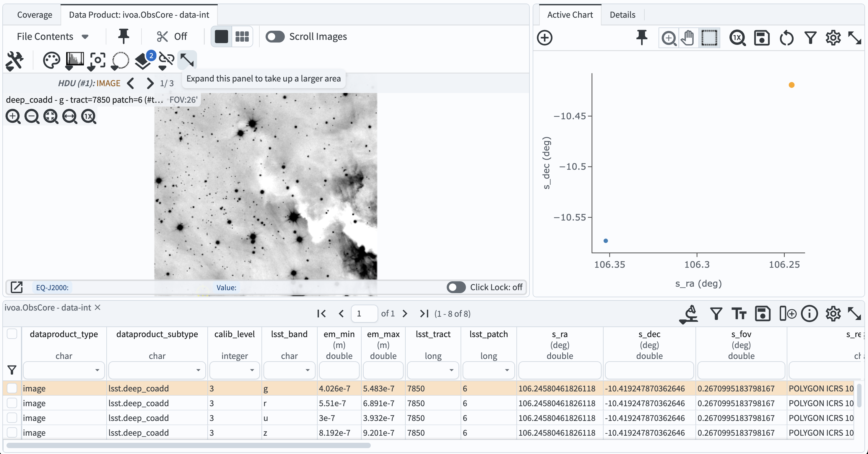
Task: Enable the Scroll Images toggle
Action: point(275,36)
